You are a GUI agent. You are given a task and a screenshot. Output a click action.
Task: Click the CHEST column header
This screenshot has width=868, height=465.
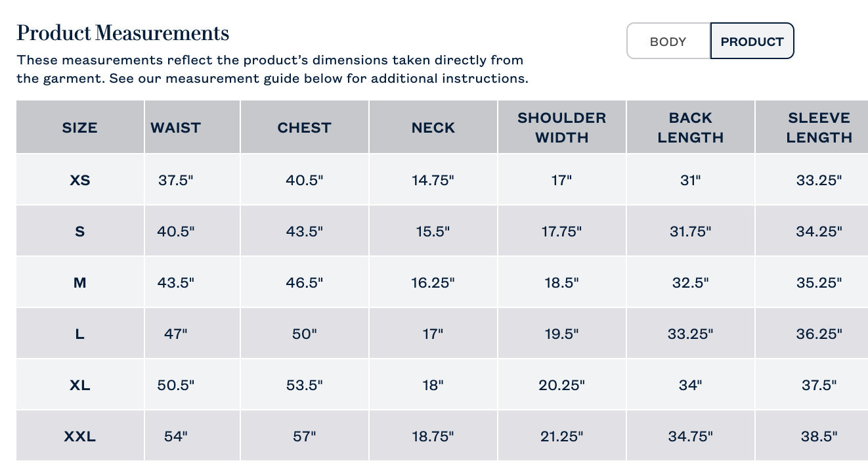(x=304, y=127)
